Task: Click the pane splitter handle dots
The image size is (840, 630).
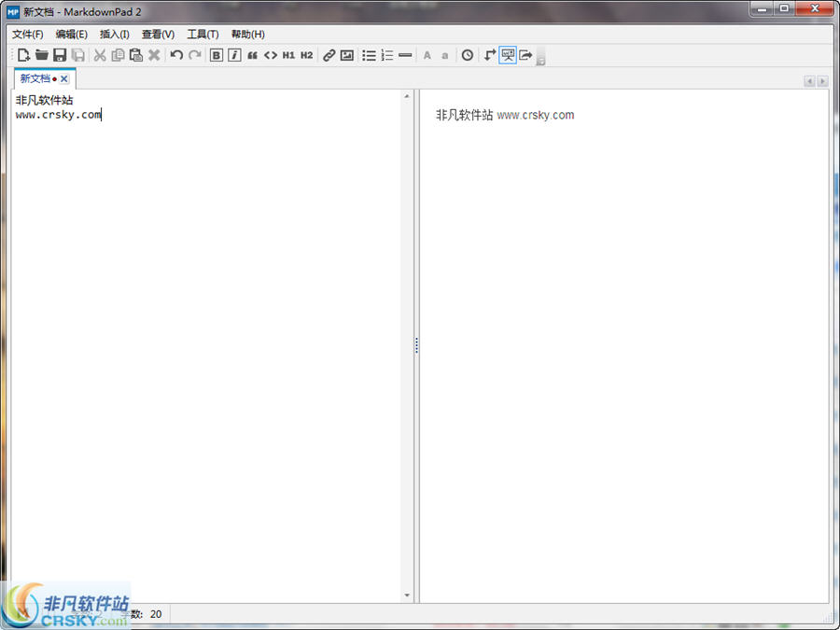Action: (x=416, y=345)
